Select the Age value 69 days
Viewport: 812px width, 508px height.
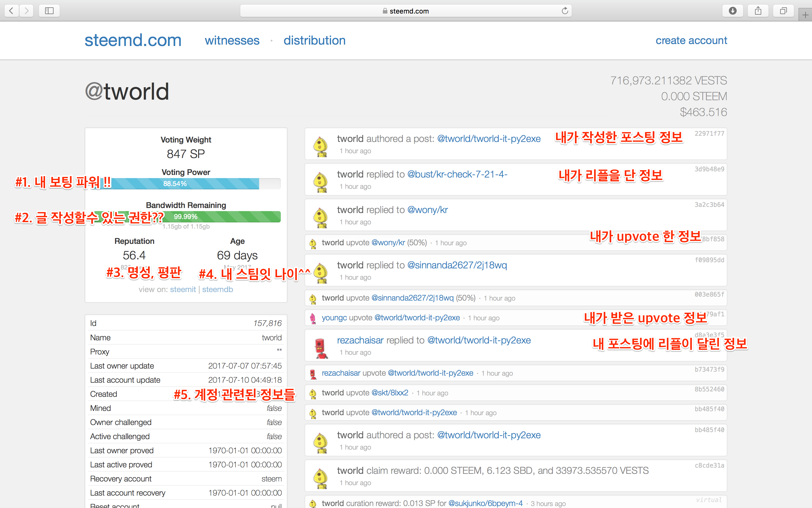point(237,255)
